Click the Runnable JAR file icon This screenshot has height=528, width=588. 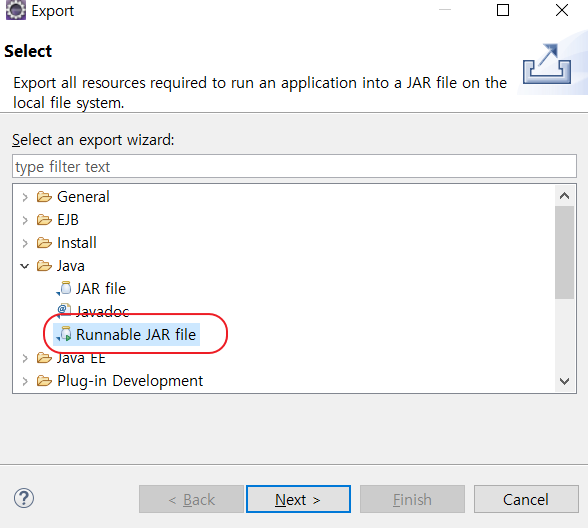point(64,334)
